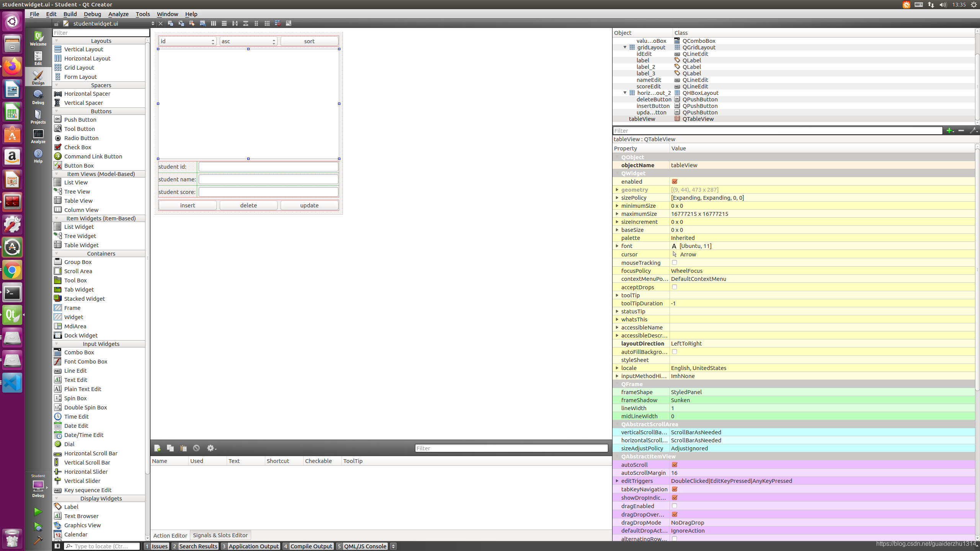Enable dragEnabled checkbox in properties panel
Viewport: 980px width, 551px height.
pos(675,505)
